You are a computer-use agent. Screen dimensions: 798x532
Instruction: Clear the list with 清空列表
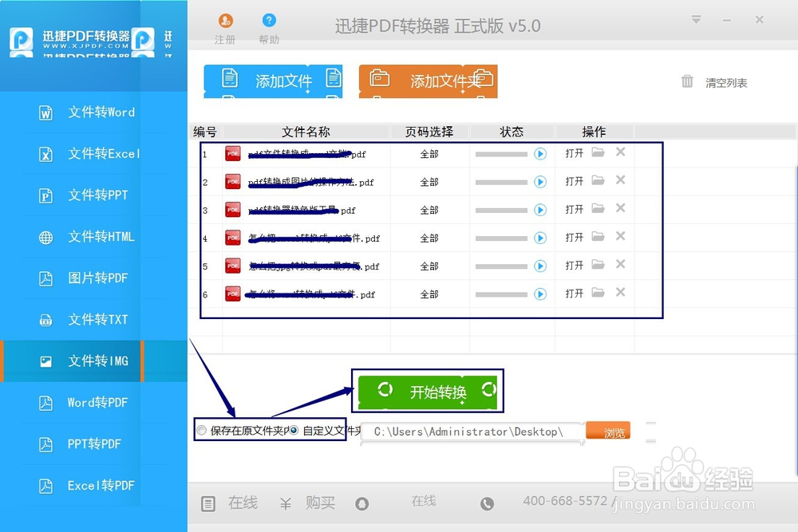[x=714, y=82]
